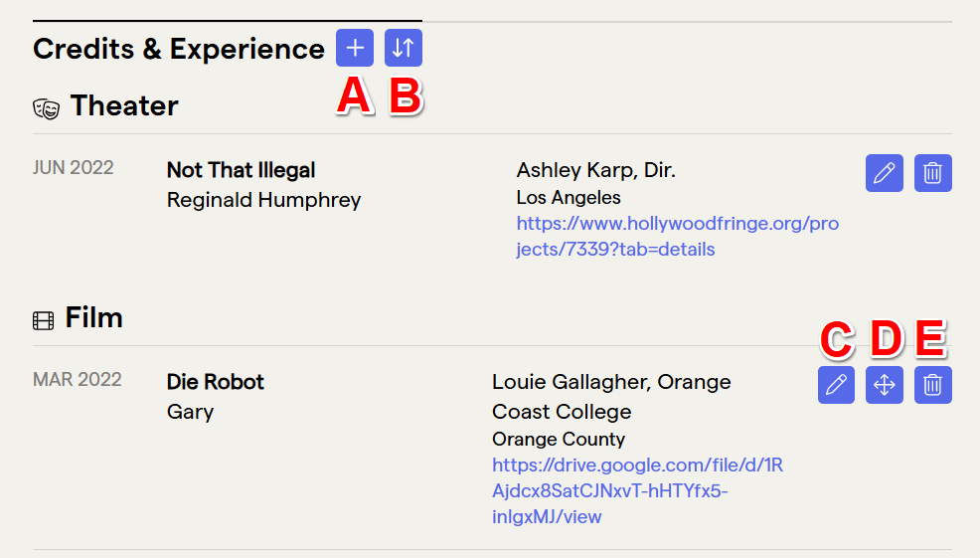Click the Film section heading
Viewport: 980px width, 558px height.
[93, 317]
